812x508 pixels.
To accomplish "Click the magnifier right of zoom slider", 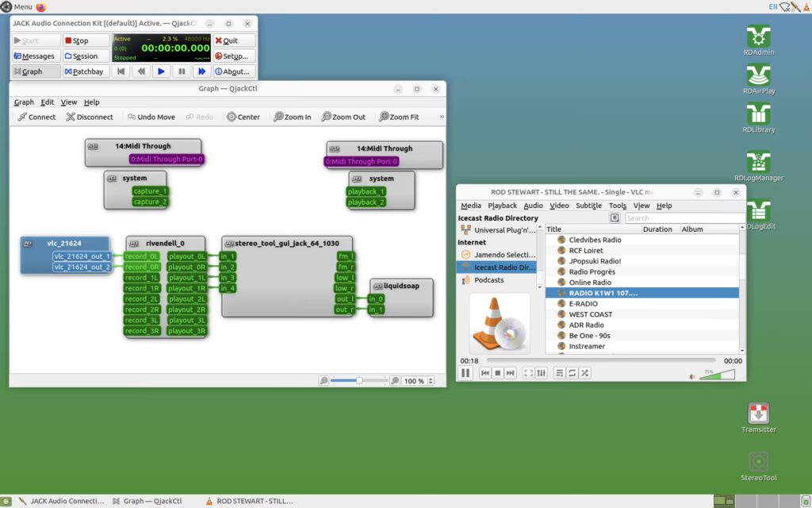I will 395,381.
